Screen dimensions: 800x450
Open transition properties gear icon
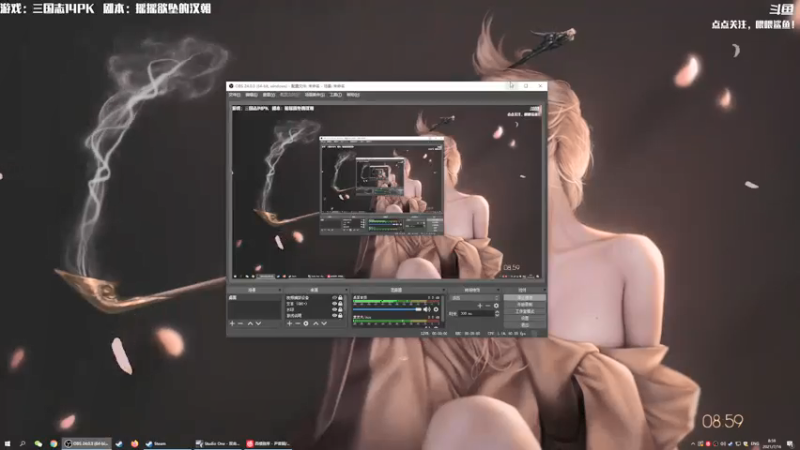pos(496,306)
